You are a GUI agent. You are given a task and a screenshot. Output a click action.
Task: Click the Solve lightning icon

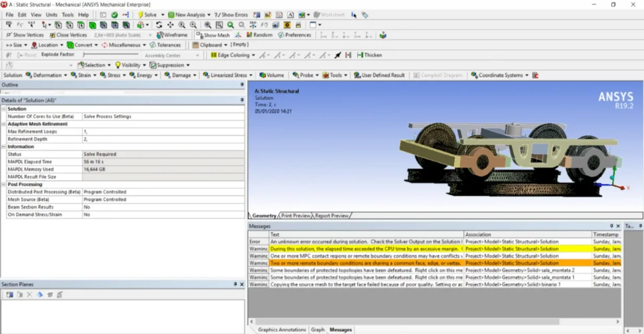click(141, 15)
